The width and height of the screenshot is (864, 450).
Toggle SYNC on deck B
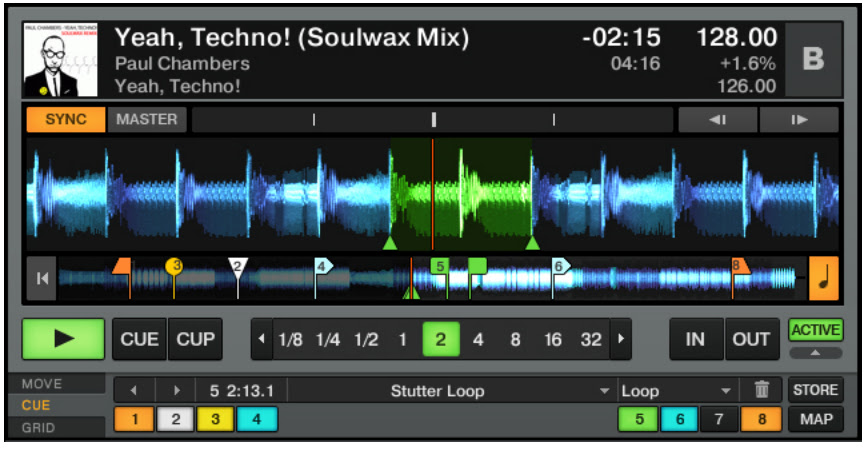pyautogui.click(x=66, y=120)
